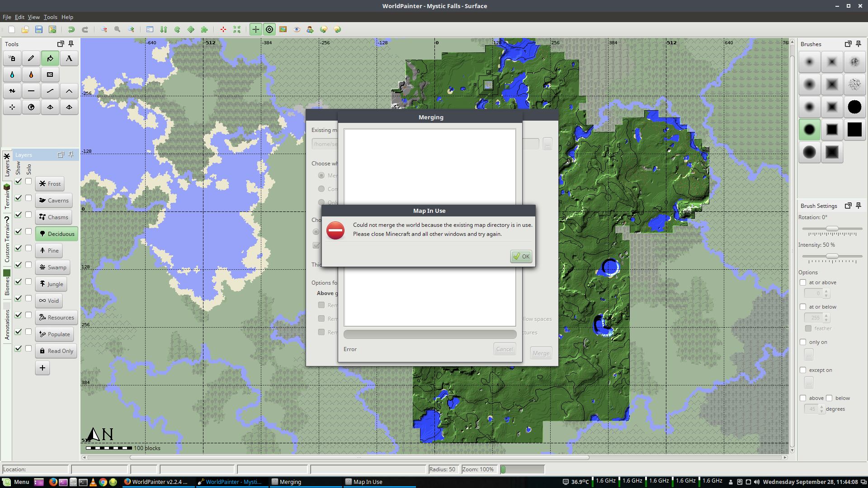Toggle Show visibility for the Frost layer
The height and width of the screenshot is (488, 868).
point(18,181)
